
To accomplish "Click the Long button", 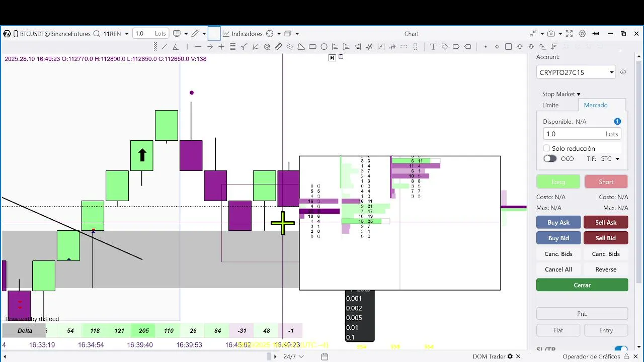I will coord(558,182).
